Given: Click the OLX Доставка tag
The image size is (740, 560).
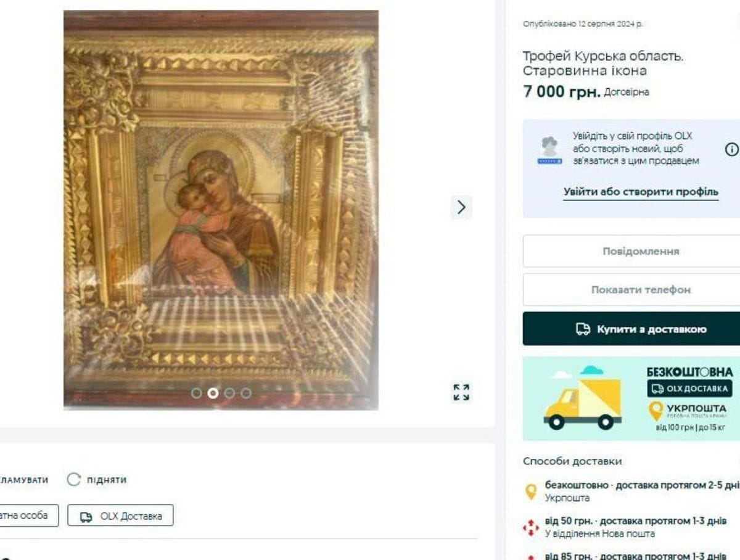Looking at the screenshot, I should 120,516.
